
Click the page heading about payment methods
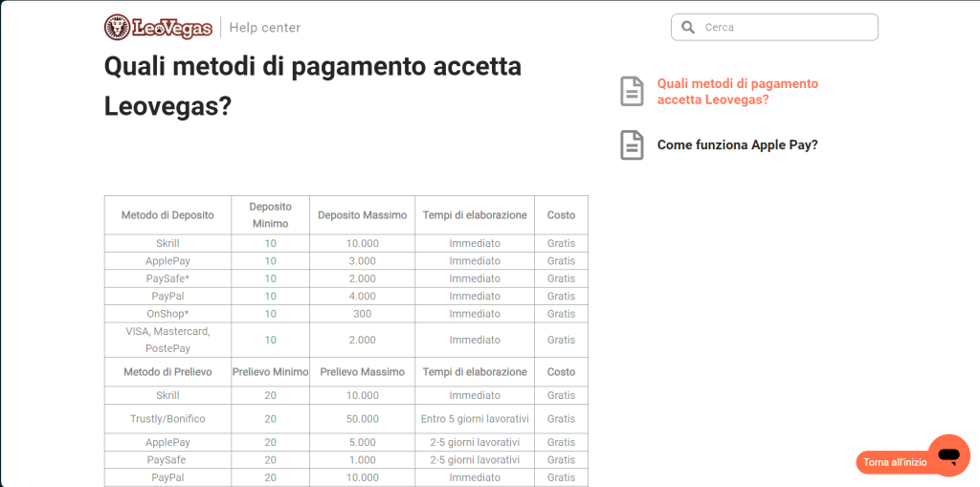point(313,87)
